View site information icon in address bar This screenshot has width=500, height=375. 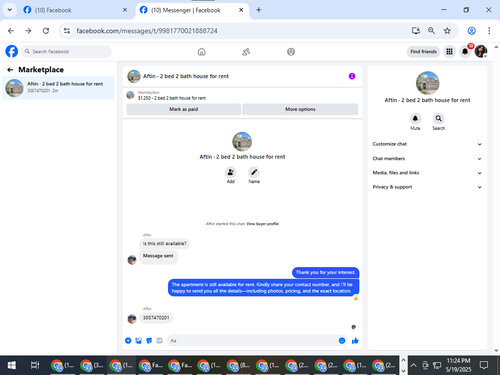point(67,31)
